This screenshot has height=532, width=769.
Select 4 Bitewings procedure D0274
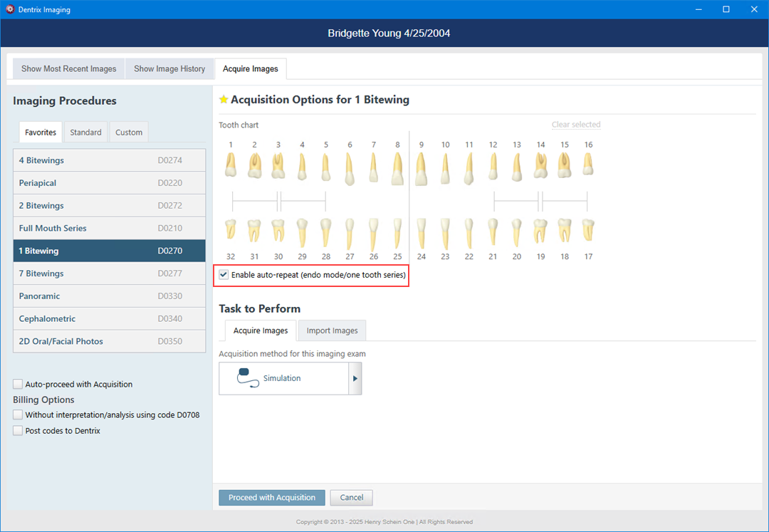coord(110,160)
